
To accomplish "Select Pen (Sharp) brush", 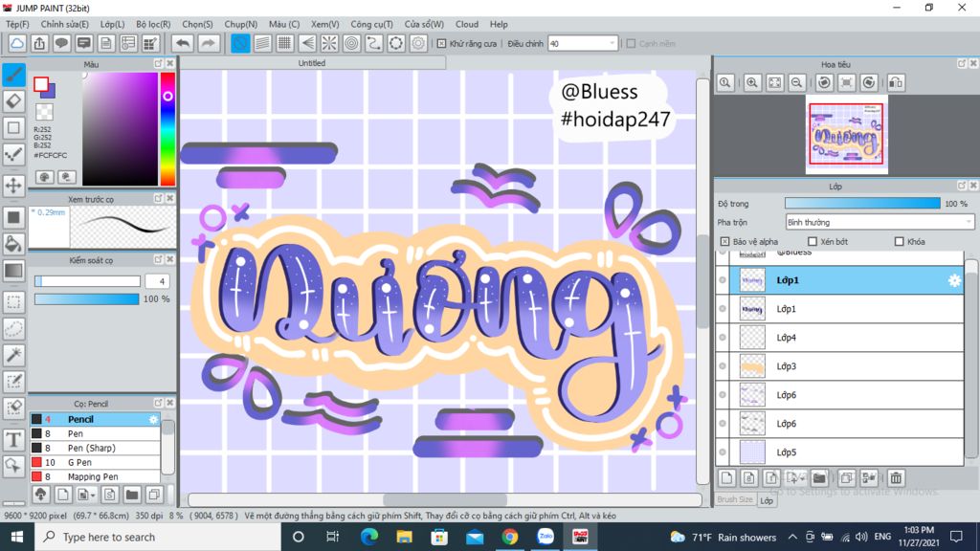I will point(95,448).
